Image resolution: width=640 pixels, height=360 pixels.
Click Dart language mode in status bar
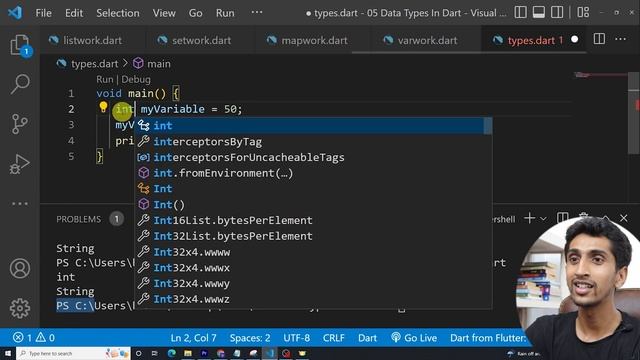[367, 338]
